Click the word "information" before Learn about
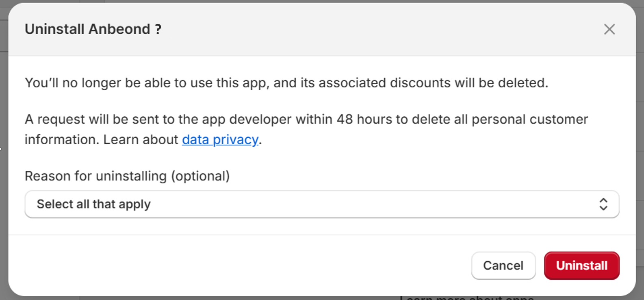 pos(61,139)
